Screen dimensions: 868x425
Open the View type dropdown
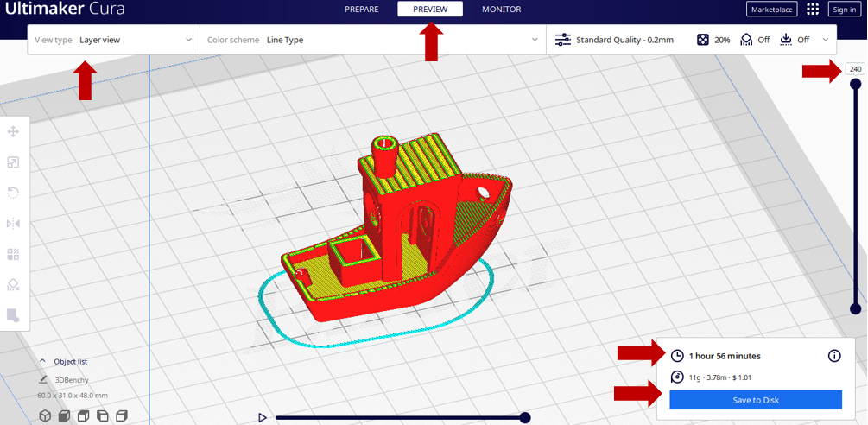pyautogui.click(x=113, y=40)
